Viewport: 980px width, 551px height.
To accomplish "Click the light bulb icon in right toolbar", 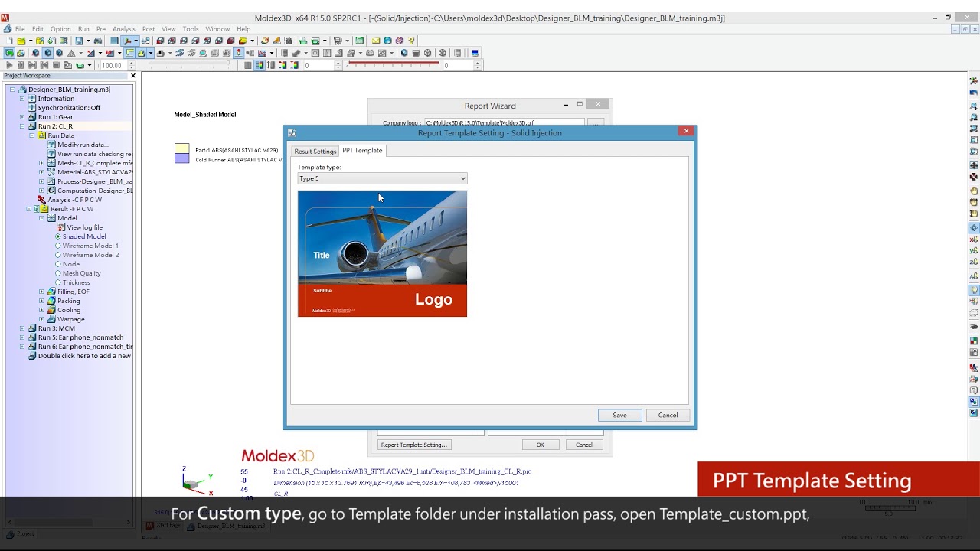I will 974,290.
